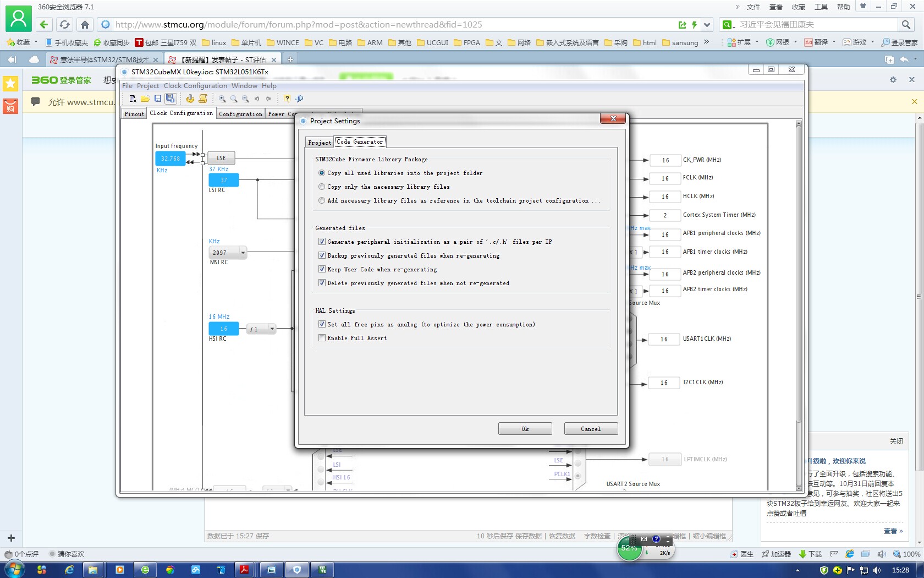This screenshot has height=578, width=924.
Task: Open the Excel taskbar icon
Action: pos(322,570)
